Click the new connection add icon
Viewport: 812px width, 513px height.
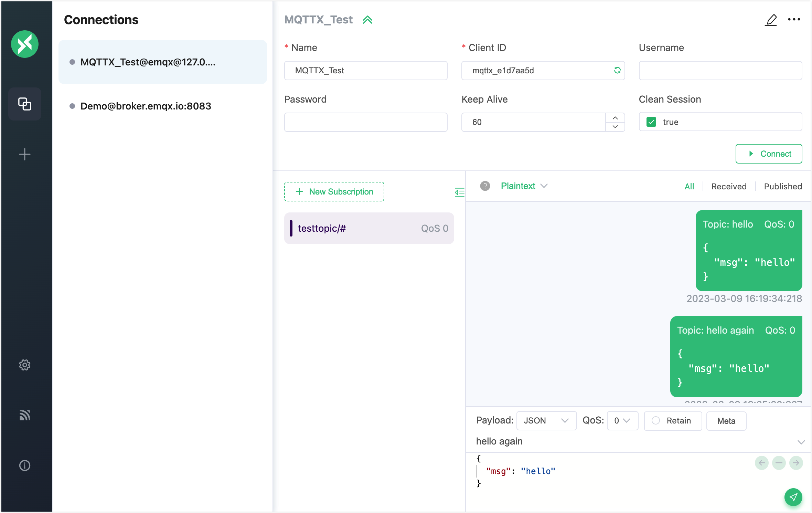[25, 154]
